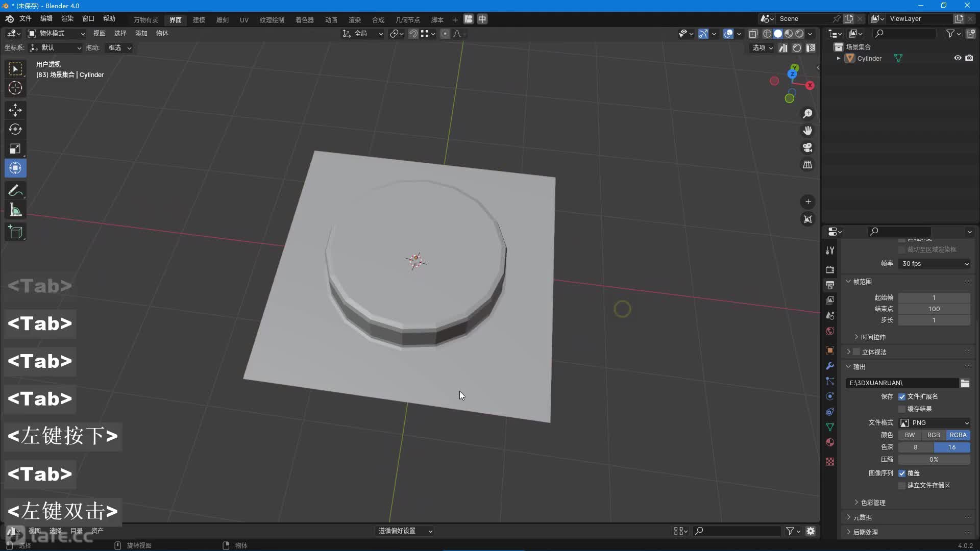Uncheck the 覆盖 checkbox
Image resolution: width=980 pixels, height=551 pixels.
pos(902,473)
